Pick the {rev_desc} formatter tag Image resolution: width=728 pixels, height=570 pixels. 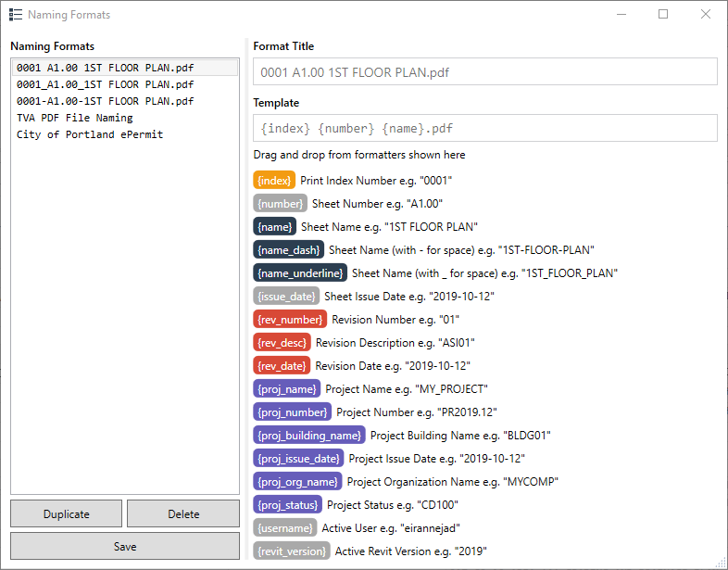(x=282, y=343)
